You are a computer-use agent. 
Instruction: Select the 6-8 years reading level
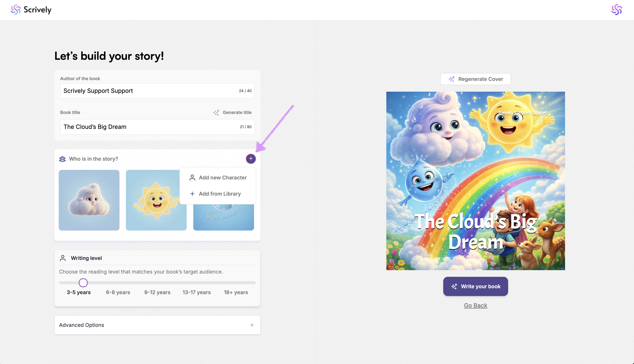pos(118,292)
